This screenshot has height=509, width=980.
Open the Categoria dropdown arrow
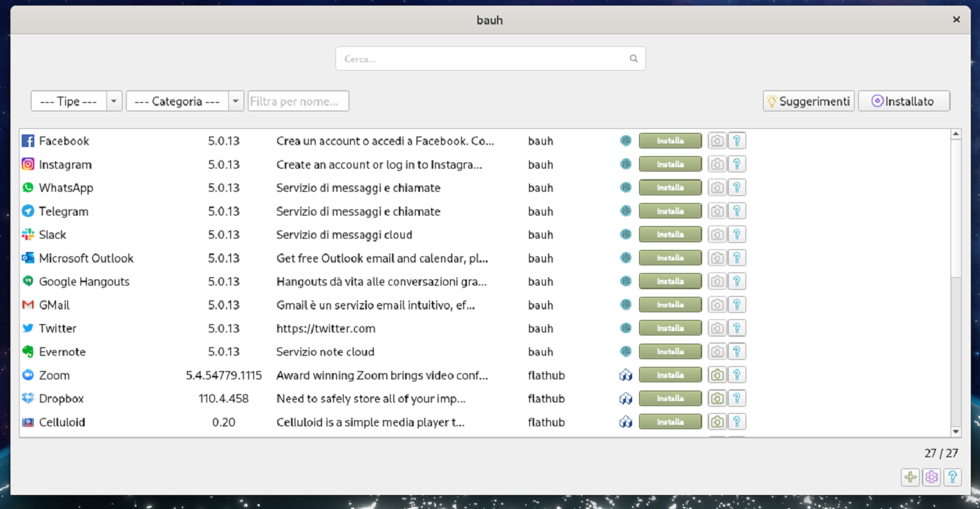click(237, 101)
